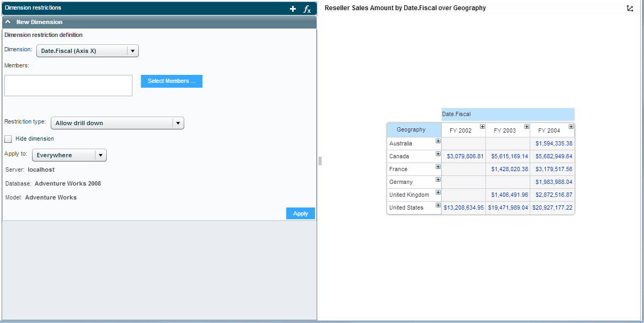Click the Geography header cell
The width and height of the screenshot is (644, 323).
pyautogui.click(x=414, y=130)
